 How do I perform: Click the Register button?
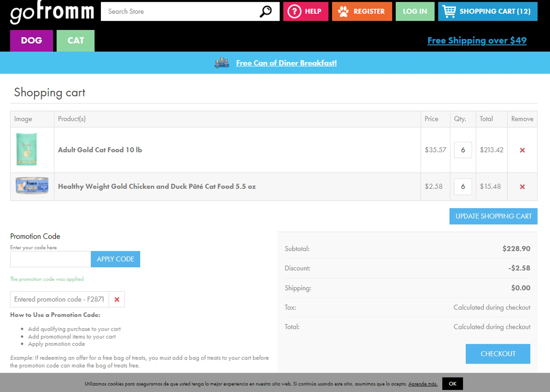[x=362, y=11]
